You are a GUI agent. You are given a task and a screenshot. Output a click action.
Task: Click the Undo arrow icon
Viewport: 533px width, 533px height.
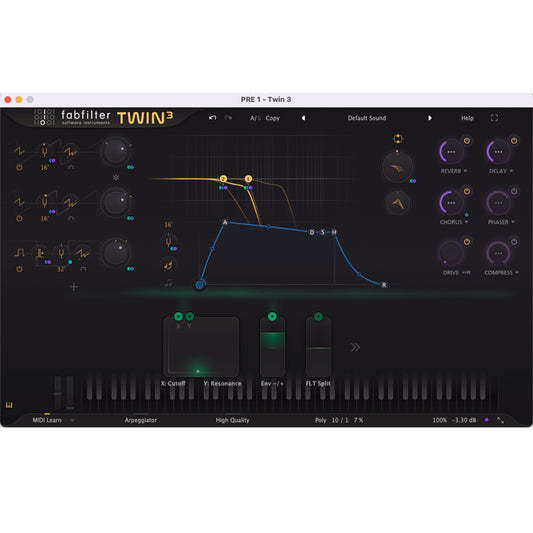[x=212, y=118]
